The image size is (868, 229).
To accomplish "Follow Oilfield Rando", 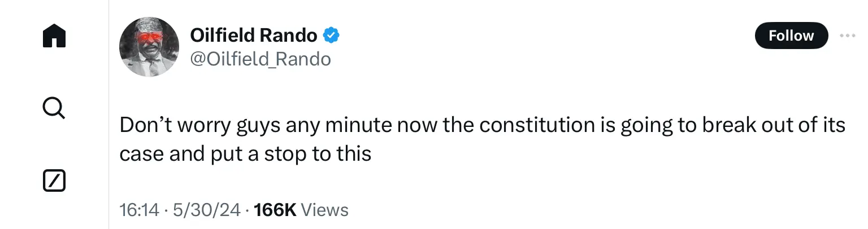I will point(791,36).
